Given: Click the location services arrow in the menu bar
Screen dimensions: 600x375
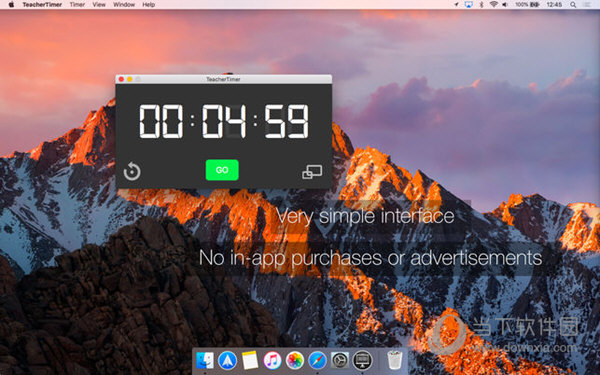Looking at the screenshot, I should (x=456, y=5).
